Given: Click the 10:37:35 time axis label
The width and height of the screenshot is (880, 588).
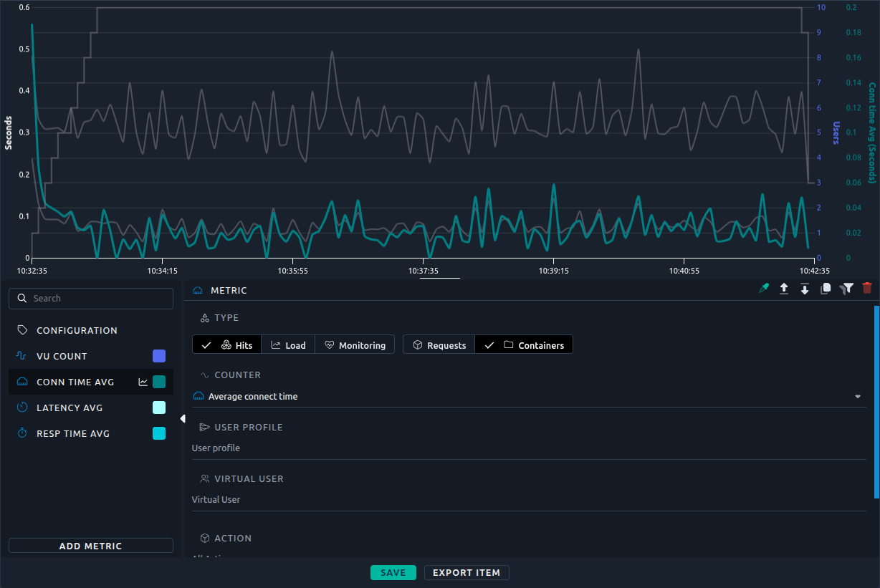Looking at the screenshot, I should (424, 271).
